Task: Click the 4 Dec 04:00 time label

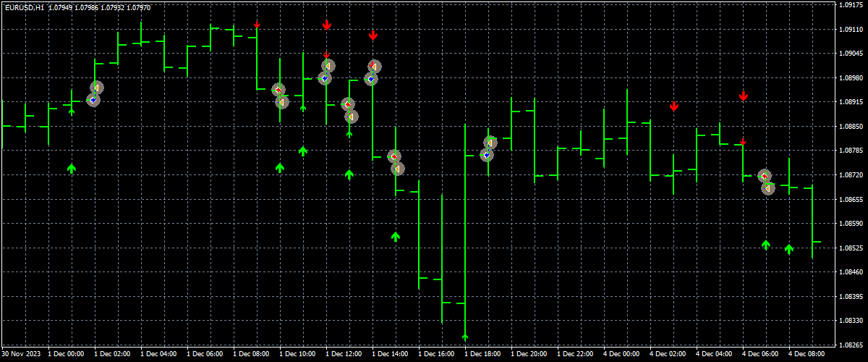Action: 713,355
